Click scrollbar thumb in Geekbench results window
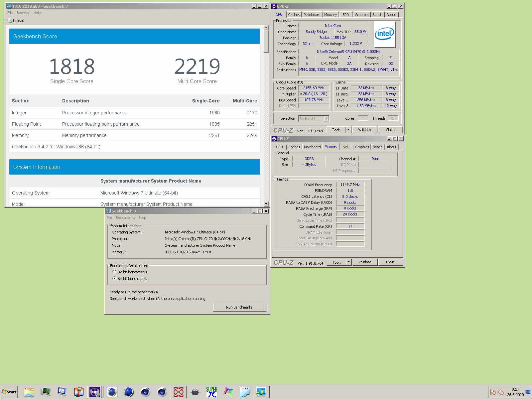This screenshot has width=532, height=399. [266, 42]
